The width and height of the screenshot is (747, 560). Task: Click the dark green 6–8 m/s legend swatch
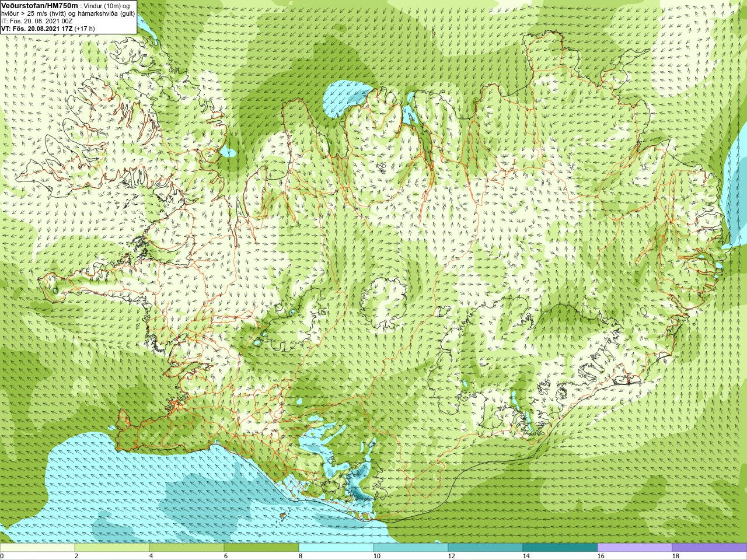tap(261, 548)
